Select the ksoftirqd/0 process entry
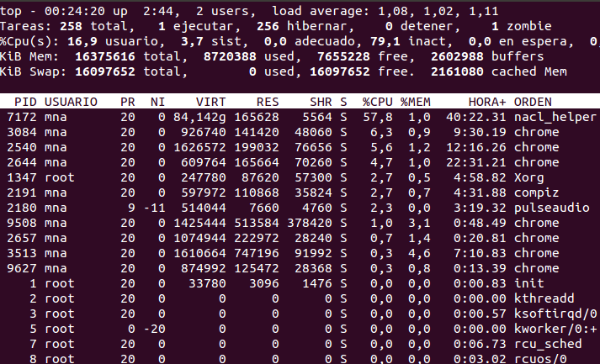Viewport: 600px width, 364px height. point(554,314)
